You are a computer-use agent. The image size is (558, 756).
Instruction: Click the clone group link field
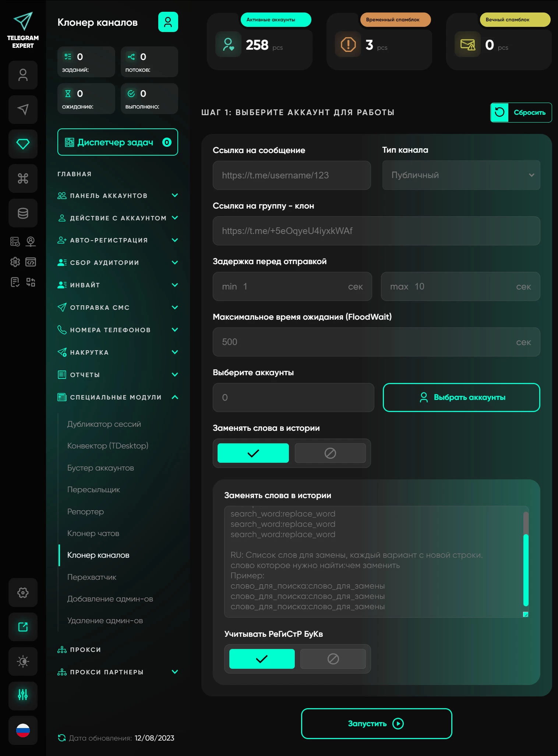[x=377, y=231]
